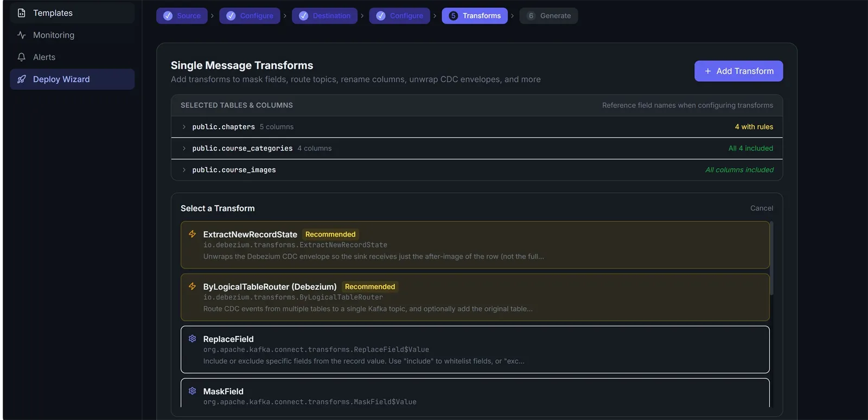Go to the Alerts sidebar page

pyautogui.click(x=72, y=57)
